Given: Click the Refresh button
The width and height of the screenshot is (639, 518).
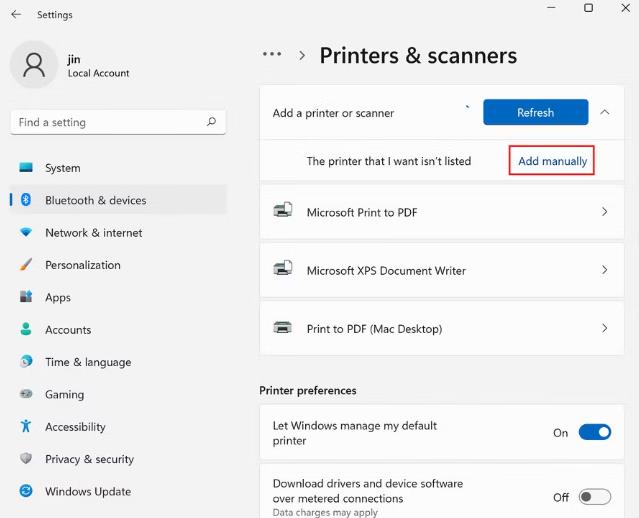Looking at the screenshot, I should click(535, 112).
